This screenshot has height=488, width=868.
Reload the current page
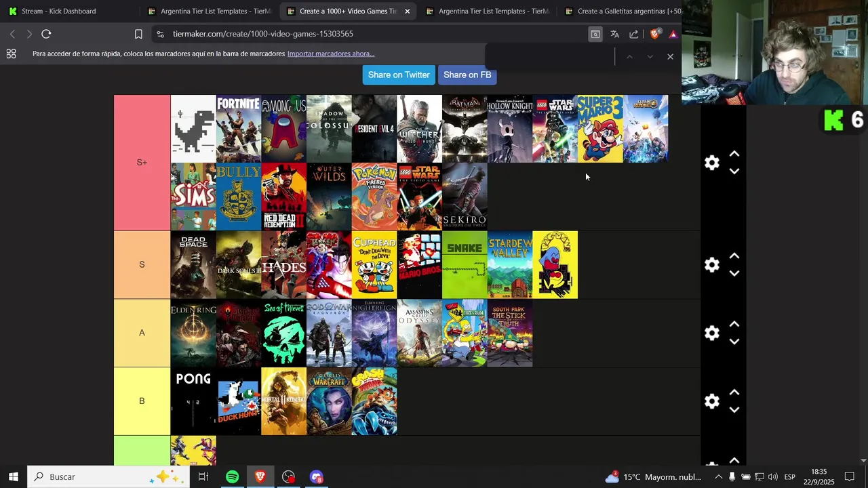46,34
